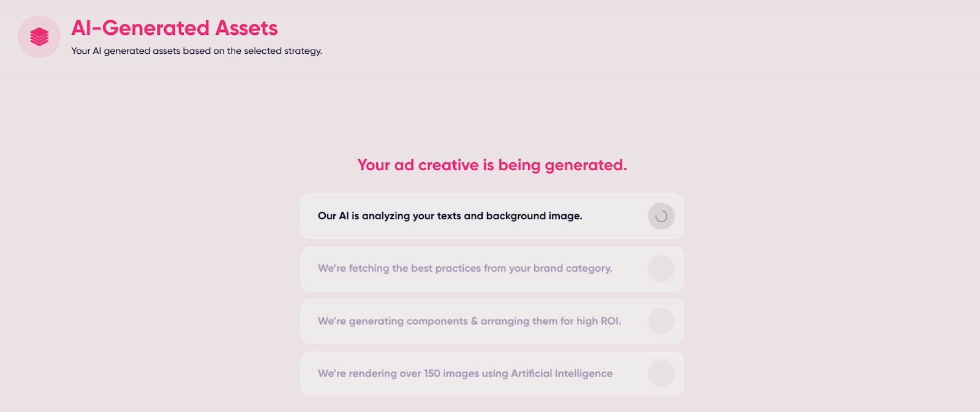The height and width of the screenshot is (412, 980).
Task: Click the status circle beside the generating components step
Action: point(661,321)
